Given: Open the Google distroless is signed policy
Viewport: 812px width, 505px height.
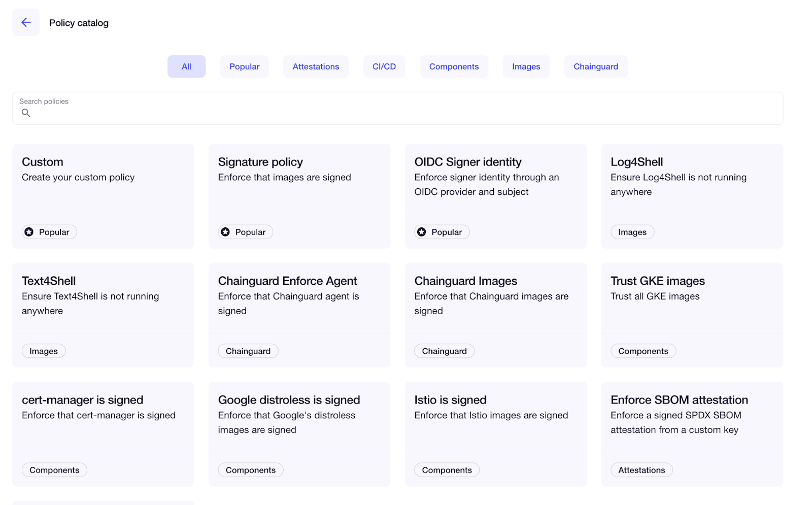Looking at the screenshot, I should (299, 434).
